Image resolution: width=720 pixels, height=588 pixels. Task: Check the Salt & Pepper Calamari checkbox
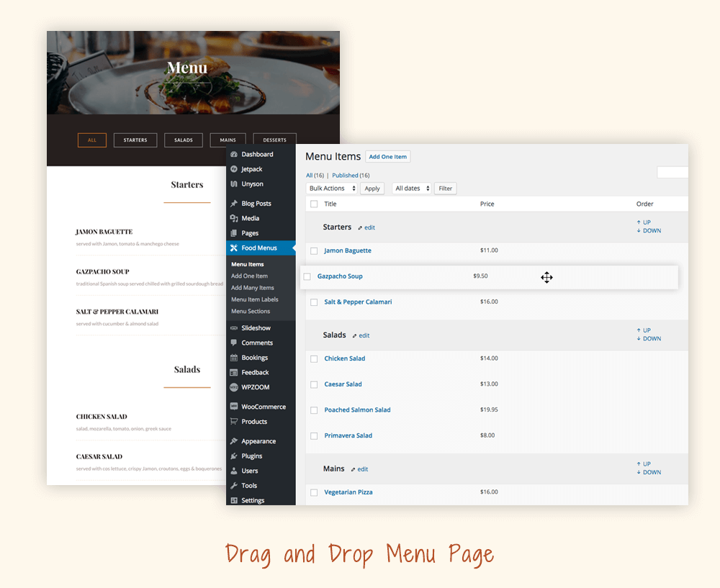314,302
